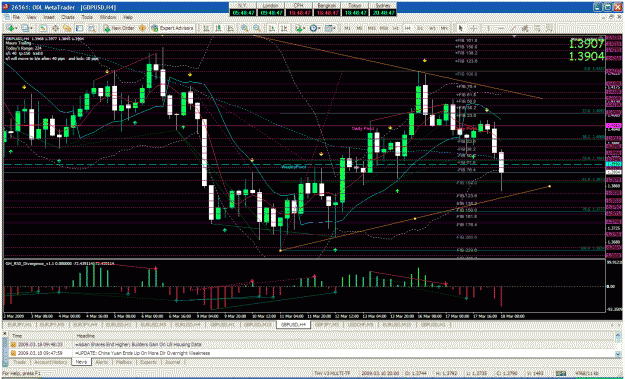
Task: Switch to the Mailbox tab
Action: point(124,362)
